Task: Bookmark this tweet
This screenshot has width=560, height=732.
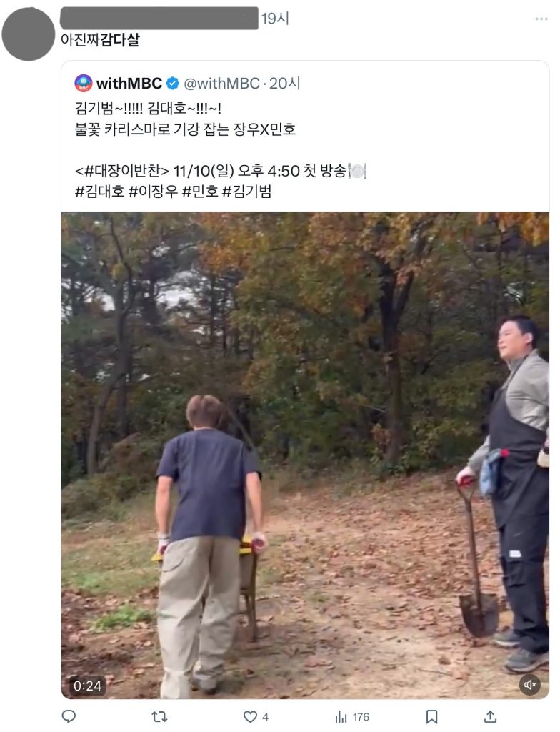Action: 432,716
